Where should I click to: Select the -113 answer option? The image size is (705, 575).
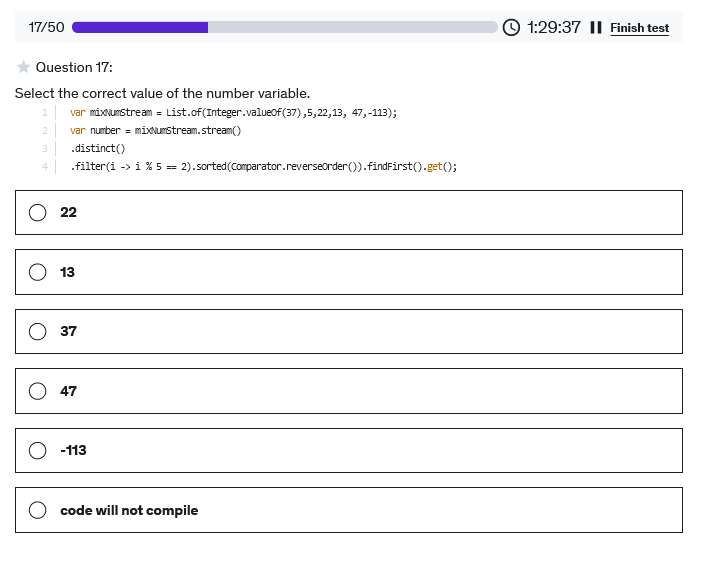(38, 450)
